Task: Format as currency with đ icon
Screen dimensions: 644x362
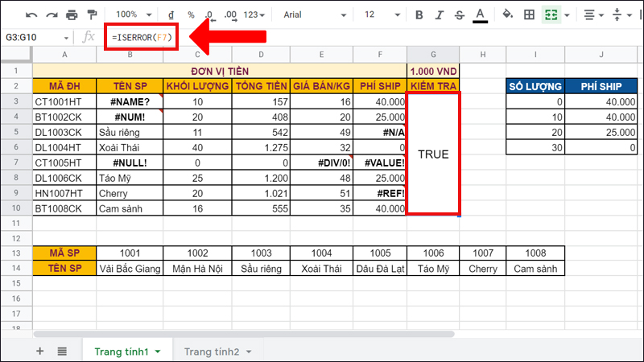Action: click(x=171, y=15)
